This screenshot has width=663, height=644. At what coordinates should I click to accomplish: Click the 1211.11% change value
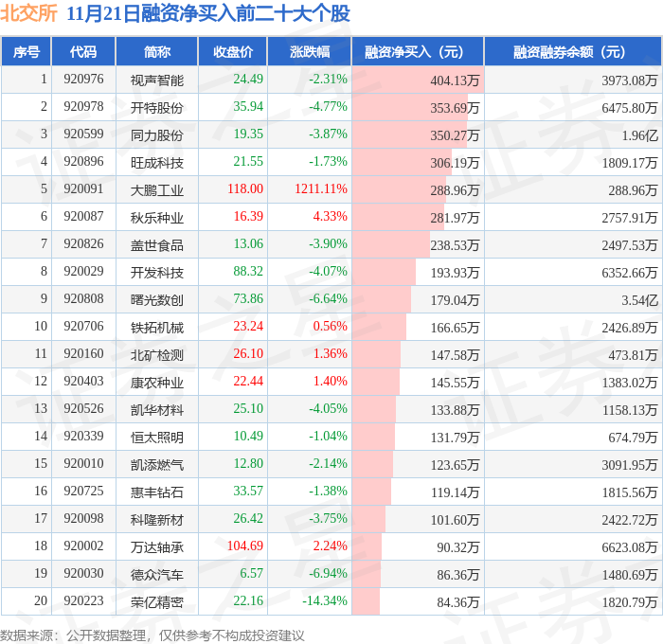point(321,188)
